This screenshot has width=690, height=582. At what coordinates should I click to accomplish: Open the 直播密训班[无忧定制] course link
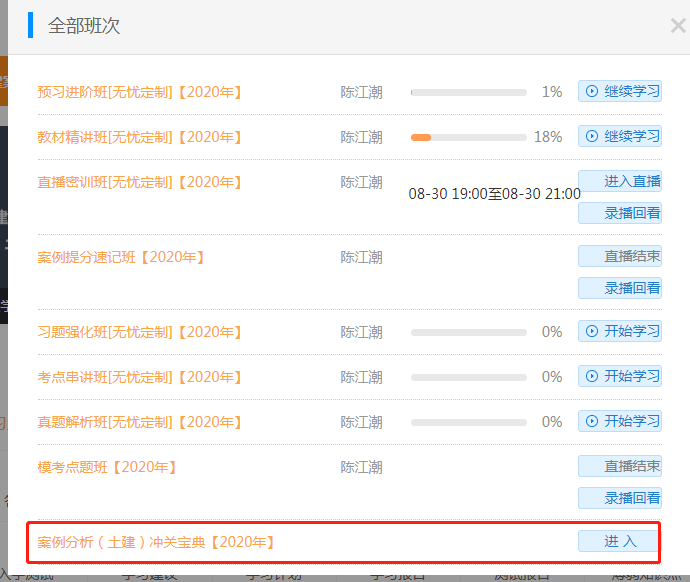[x=140, y=182]
